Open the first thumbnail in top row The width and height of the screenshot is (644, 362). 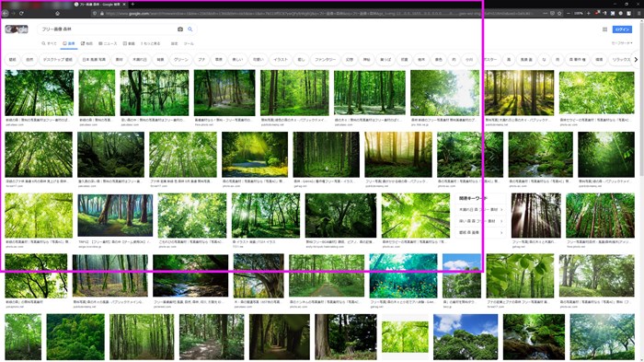[x=39, y=92]
